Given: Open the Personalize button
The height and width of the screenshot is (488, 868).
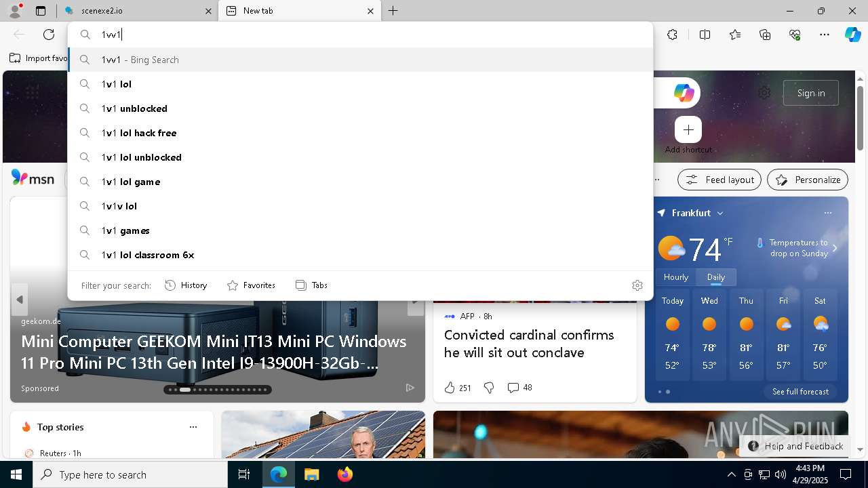Looking at the screenshot, I should (x=808, y=180).
